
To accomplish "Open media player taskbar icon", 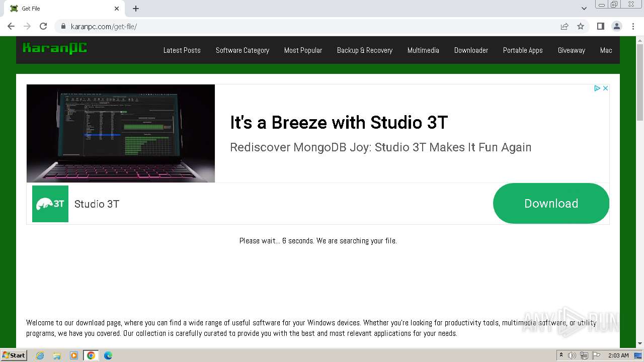I will pos(74,355).
